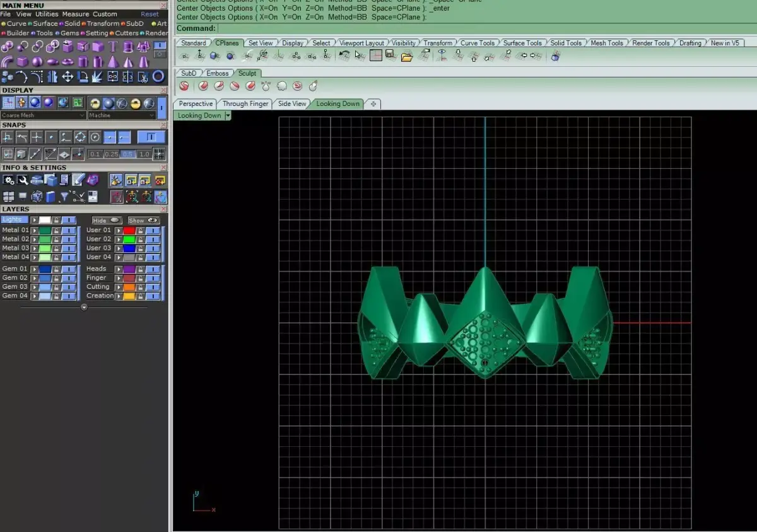This screenshot has width=757, height=532.
Task: Click the Move arrows tool icon
Action: (67, 77)
